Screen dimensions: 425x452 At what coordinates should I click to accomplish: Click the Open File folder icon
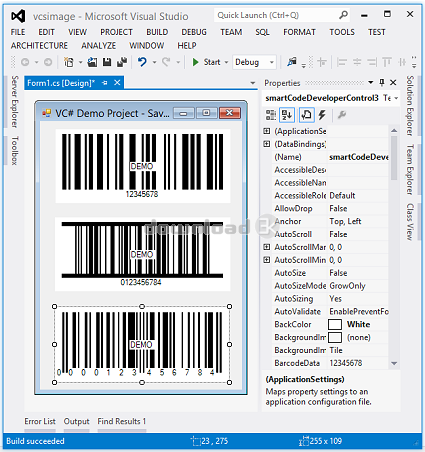[92, 62]
